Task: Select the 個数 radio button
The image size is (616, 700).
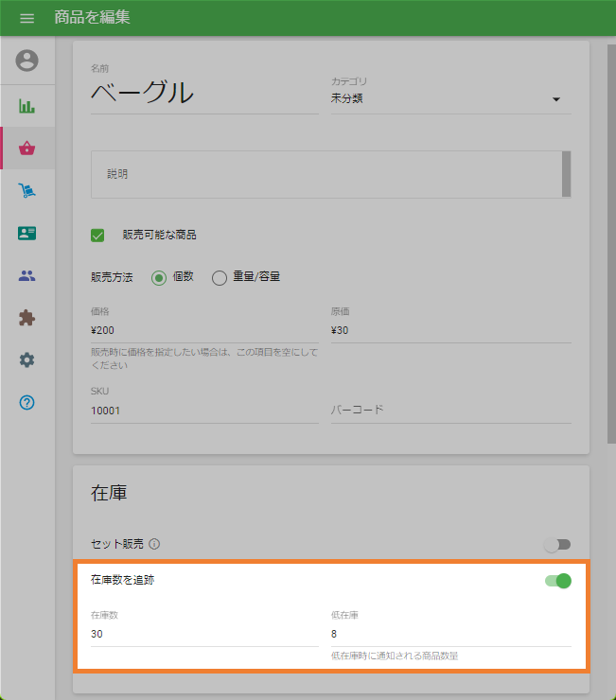Action: 159,278
